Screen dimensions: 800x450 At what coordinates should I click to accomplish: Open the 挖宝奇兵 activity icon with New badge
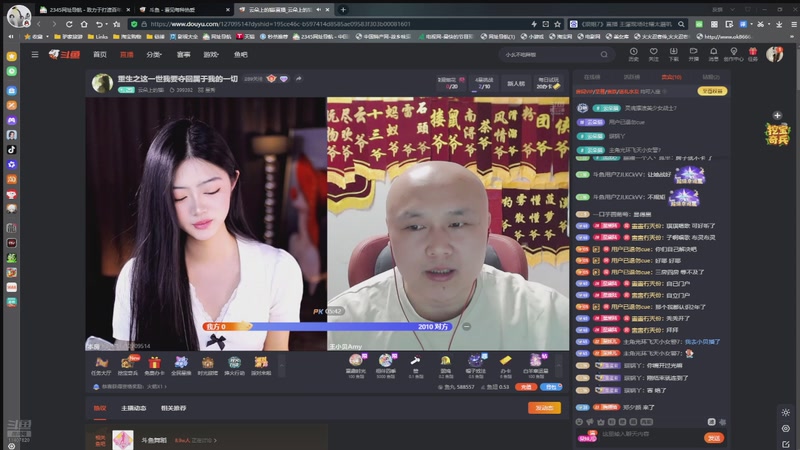pyautogui.click(x=128, y=366)
